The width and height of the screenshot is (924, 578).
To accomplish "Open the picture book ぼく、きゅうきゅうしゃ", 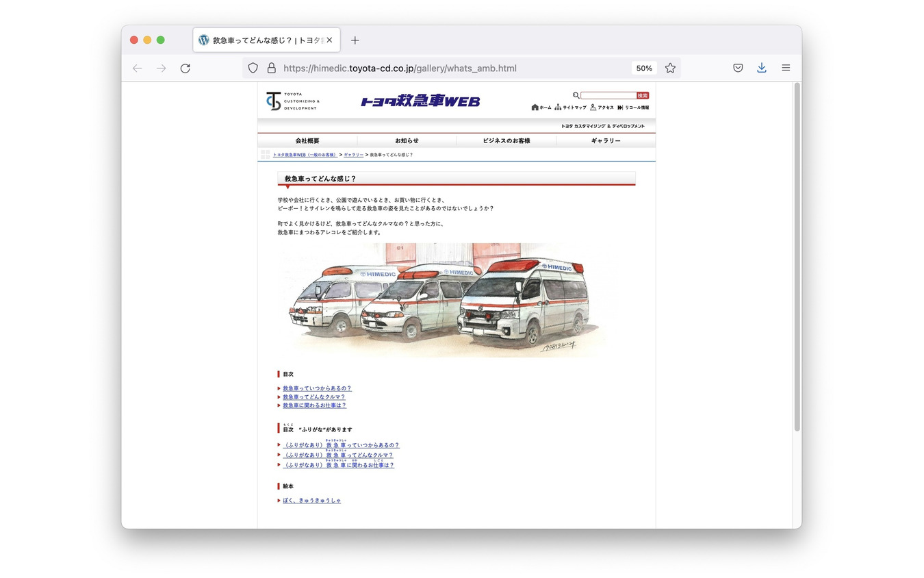I will (x=311, y=501).
